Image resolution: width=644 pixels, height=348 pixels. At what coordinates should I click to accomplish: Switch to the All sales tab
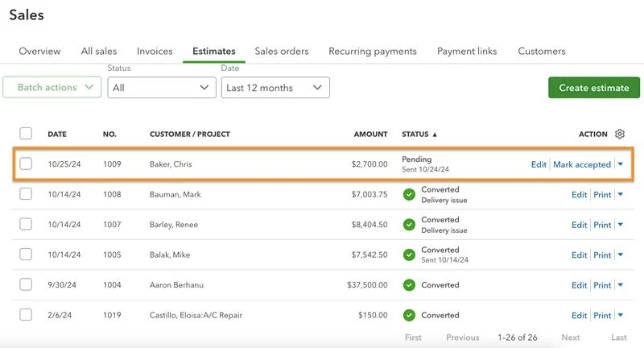click(x=99, y=51)
